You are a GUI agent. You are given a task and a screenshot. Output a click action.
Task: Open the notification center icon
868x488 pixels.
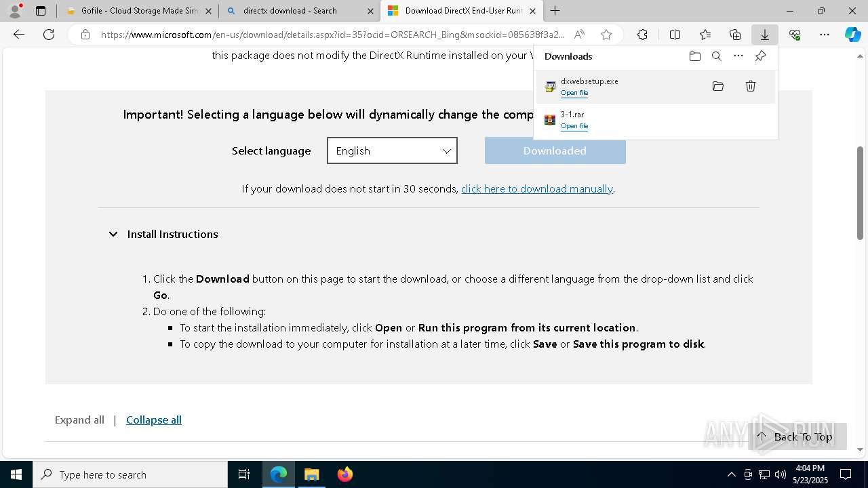[x=846, y=474]
